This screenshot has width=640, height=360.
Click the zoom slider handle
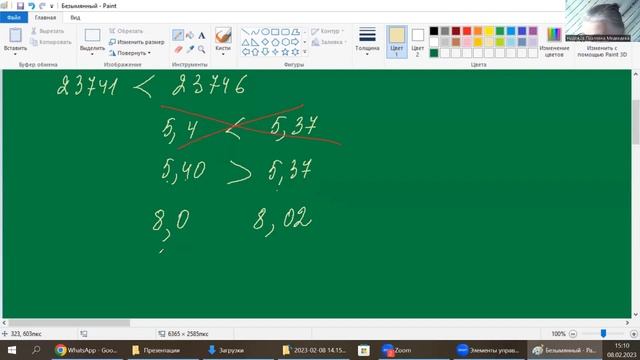pyautogui.click(x=603, y=333)
